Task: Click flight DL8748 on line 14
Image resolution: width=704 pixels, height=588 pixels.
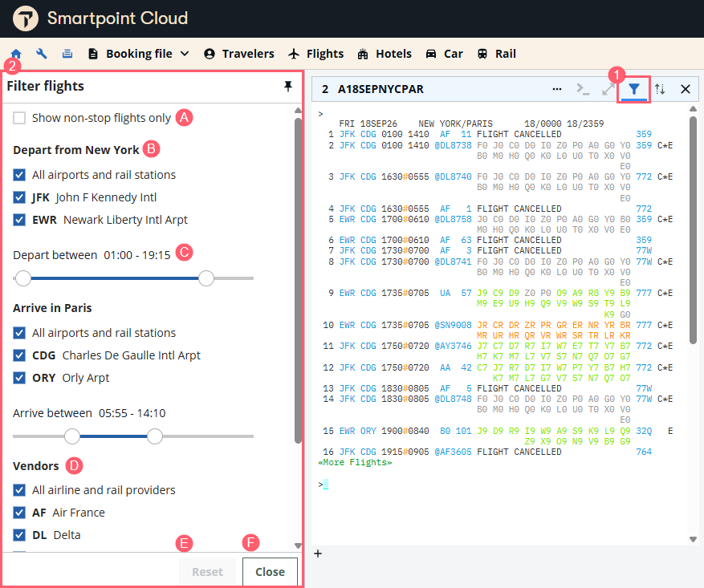Action: point(453,399)
